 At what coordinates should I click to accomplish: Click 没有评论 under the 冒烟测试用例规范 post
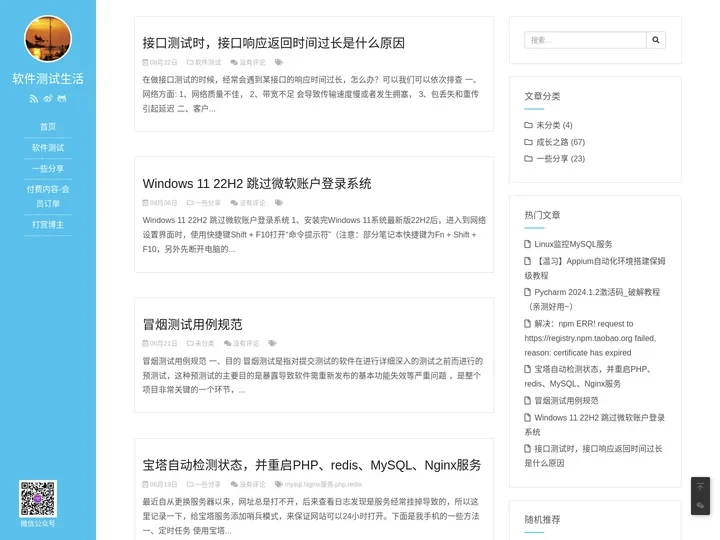tap(246, 343)
